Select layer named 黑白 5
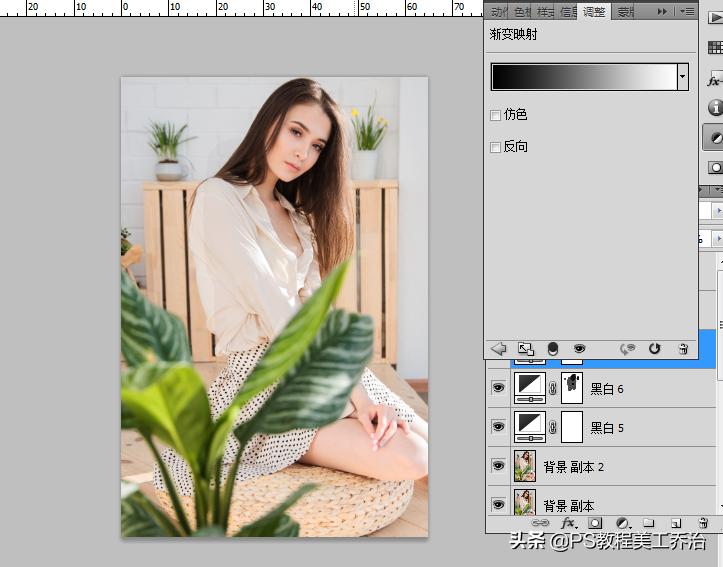The width and height of the screenshot is (723, 567). 607,428
